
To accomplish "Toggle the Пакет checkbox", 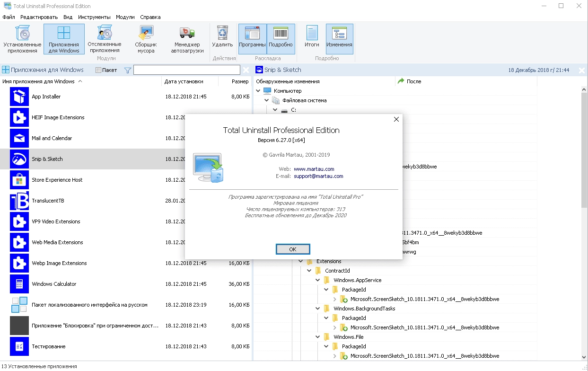I will click(98, 70).
